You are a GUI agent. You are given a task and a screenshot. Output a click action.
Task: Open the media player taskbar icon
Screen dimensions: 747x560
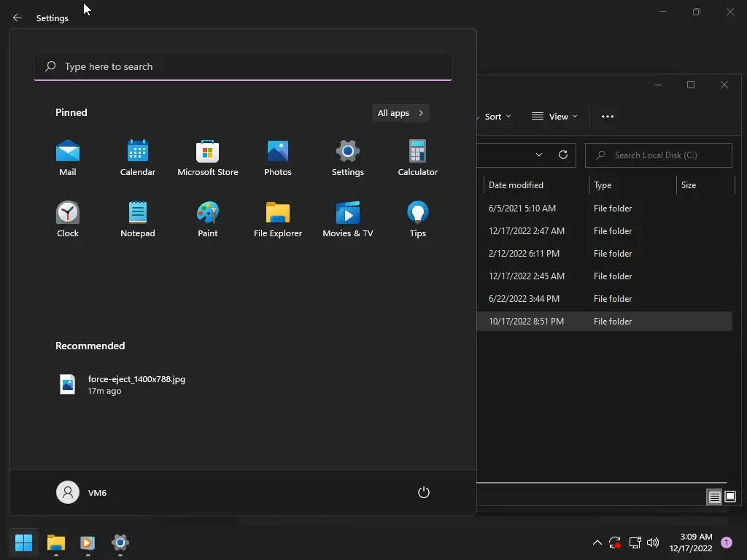coord(88,542)
